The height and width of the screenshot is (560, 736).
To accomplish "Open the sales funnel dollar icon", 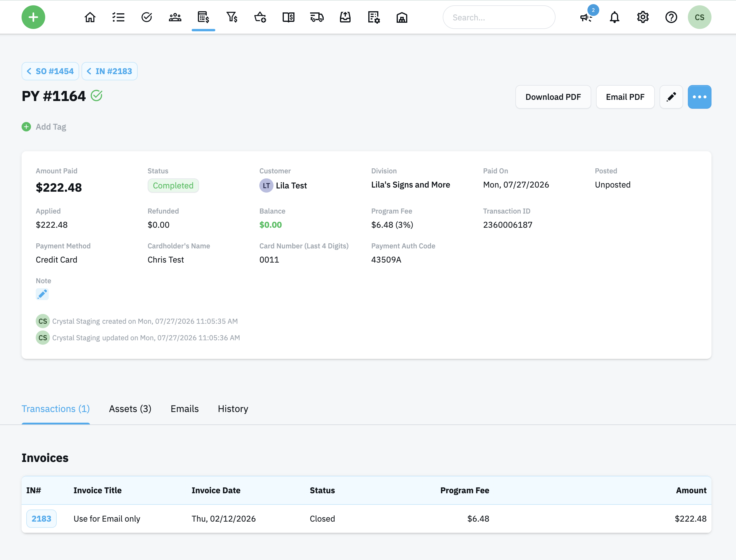I will pos(232,17).
